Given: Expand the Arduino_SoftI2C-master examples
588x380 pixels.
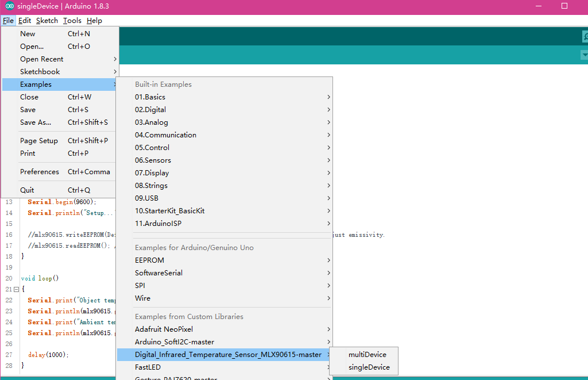Looking at the screenshot, I should tap(225, 342).
